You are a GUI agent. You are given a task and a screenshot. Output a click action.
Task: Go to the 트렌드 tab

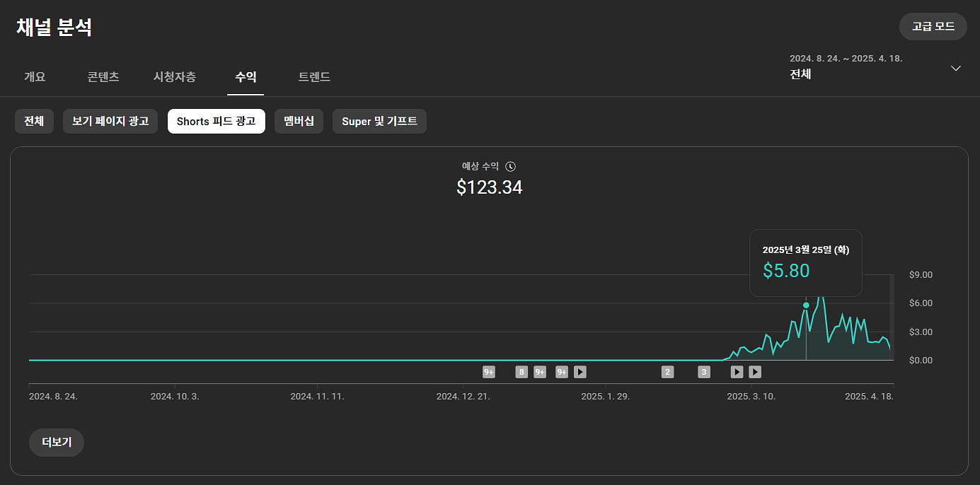point(314,77)
